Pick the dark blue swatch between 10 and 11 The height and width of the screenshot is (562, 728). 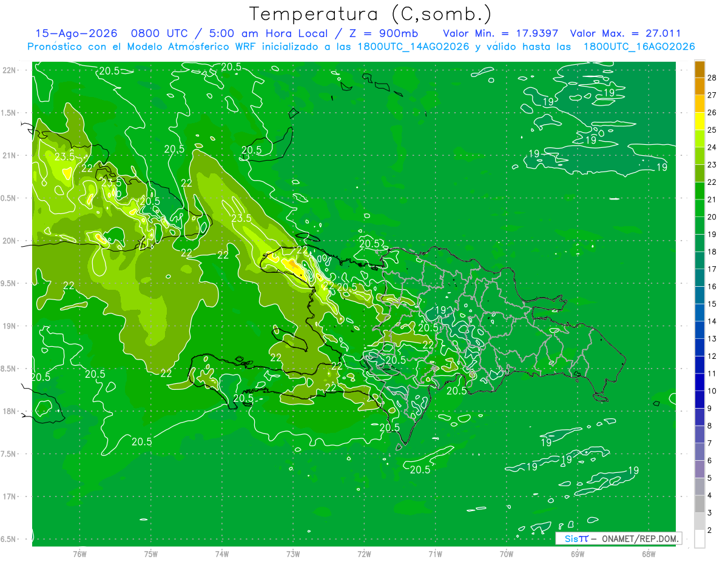point(699,382)
